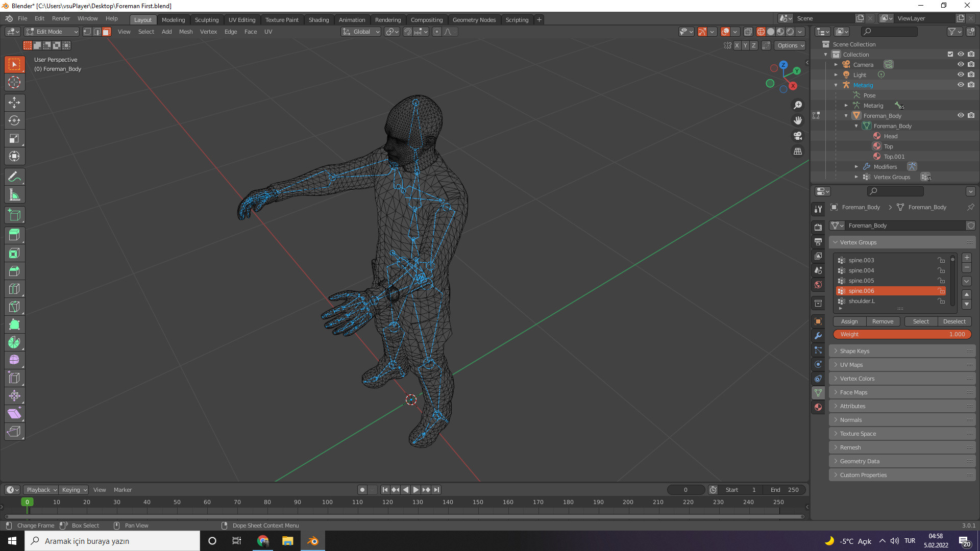Screen dimensions: 980x551
Task: Click the Assign button for spine.006
Action: 849,321
